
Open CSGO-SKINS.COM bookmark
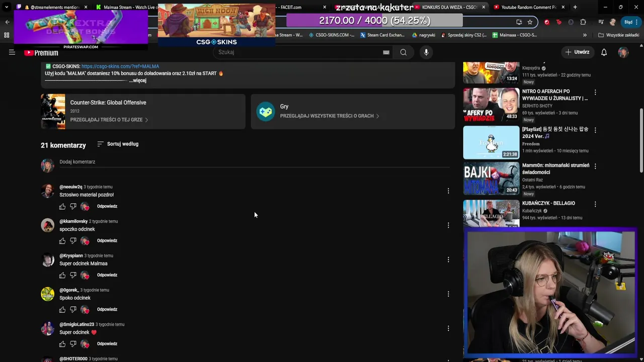coord(332,35)
